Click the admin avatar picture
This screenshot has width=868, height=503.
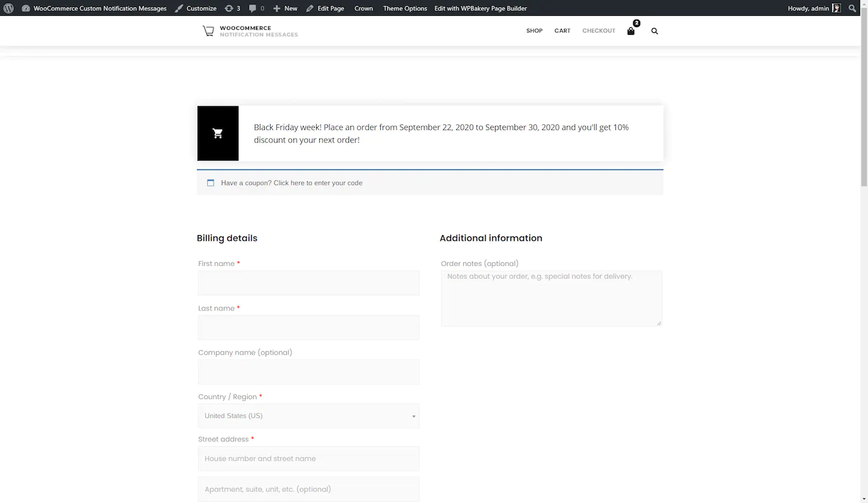point(836,8)
